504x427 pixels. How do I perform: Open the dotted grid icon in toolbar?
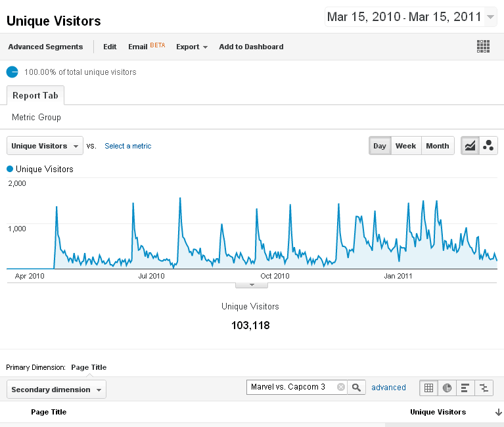[x=484, y=46]
